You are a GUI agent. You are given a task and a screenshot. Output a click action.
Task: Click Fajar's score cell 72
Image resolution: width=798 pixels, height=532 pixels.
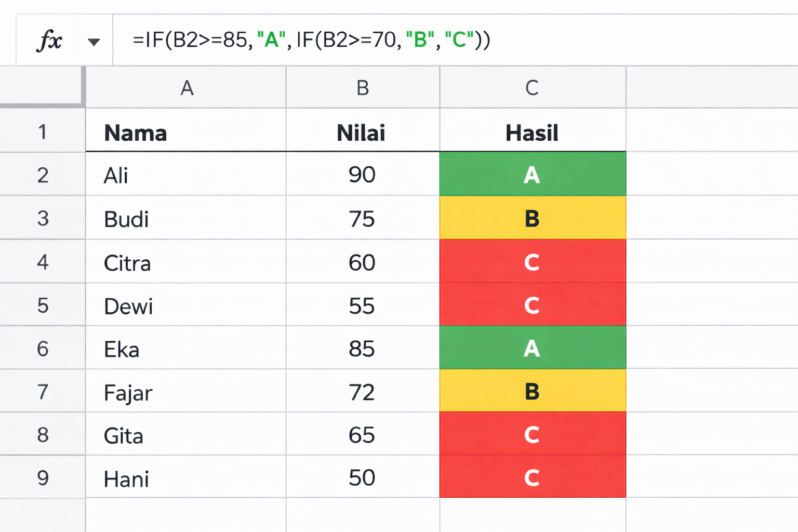pyautogui.click(x=362, y=392)
